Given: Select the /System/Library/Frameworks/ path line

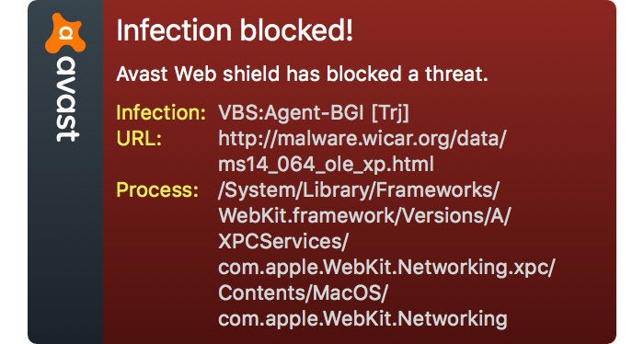Looking at the screenshot, I should click(359, 190).
